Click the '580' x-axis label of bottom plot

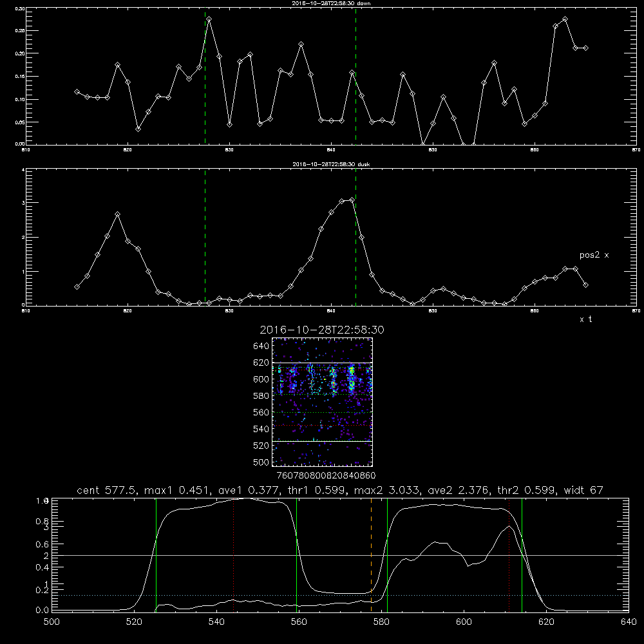pyautogui.click(x=381, y=622)
